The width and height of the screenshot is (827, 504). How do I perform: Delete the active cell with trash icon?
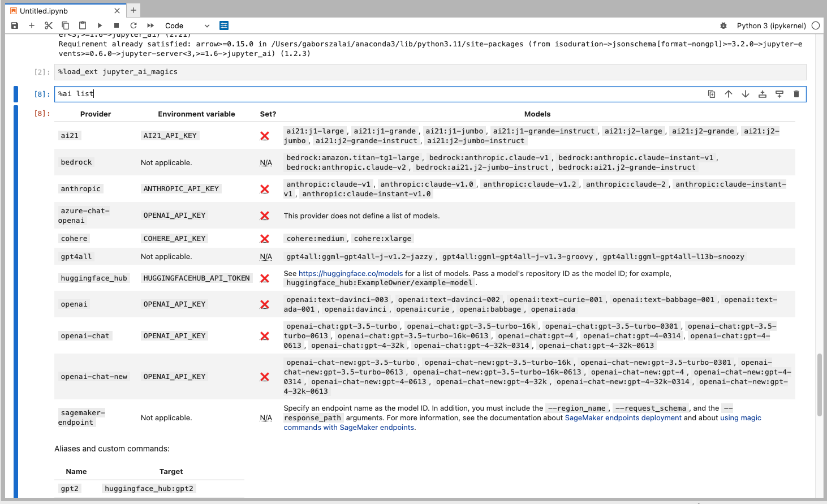796,94
